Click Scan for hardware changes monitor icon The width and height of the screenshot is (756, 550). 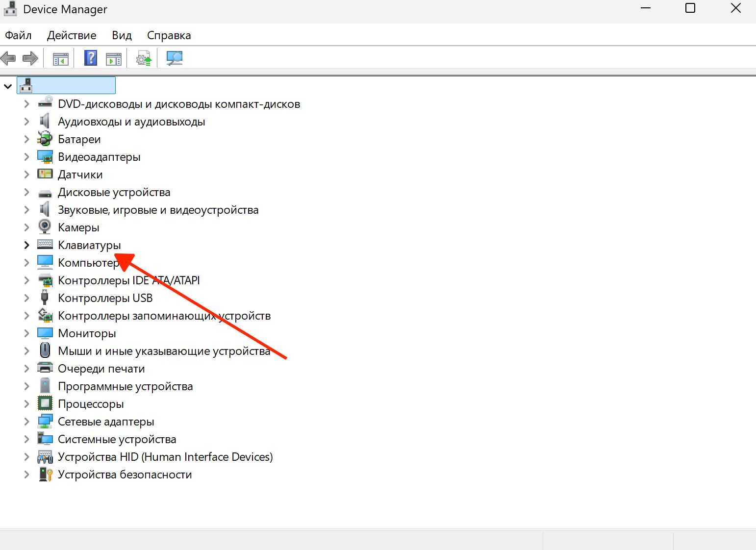click(174, 58)
